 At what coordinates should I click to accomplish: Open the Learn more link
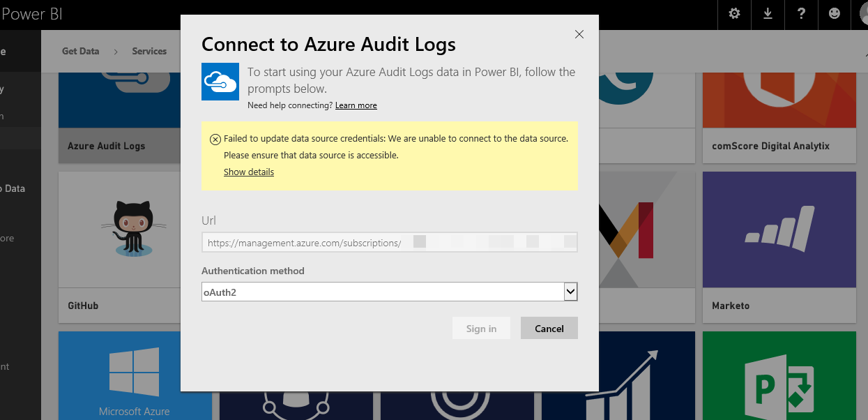pyautogui.click(x=356, y=105)
